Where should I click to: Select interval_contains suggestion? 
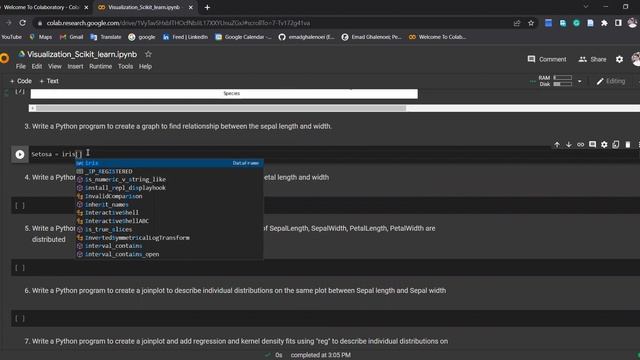coord(169,246)
